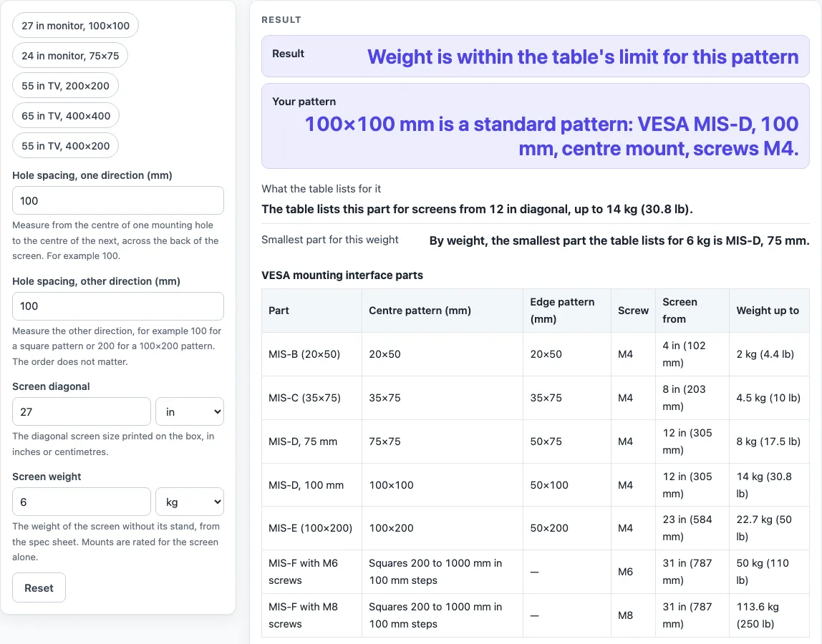Click the 'What the table lists for it' label
The height and width of the screenshot is (644, 822).
(321, 189)
